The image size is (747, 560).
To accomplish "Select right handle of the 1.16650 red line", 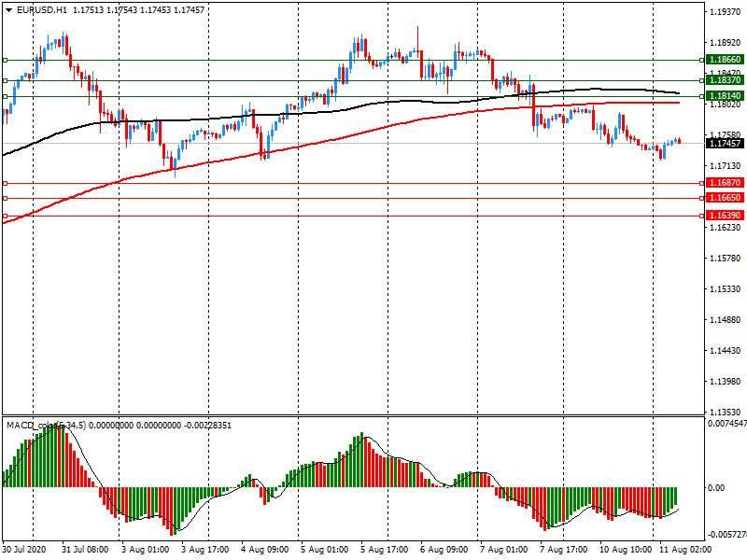I will 702,198.
